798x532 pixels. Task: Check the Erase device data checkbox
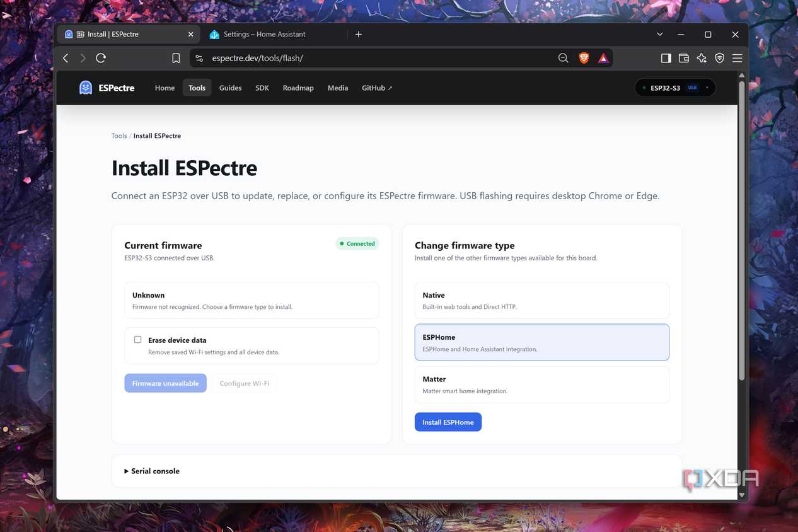137,340
